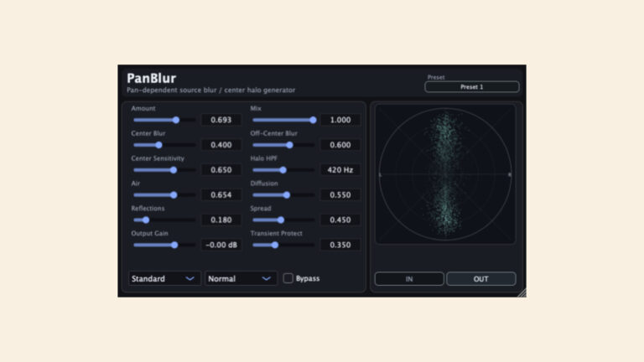Click the Mix slider handle
This screenshot has width=644, height=362.
coord(313,120)
